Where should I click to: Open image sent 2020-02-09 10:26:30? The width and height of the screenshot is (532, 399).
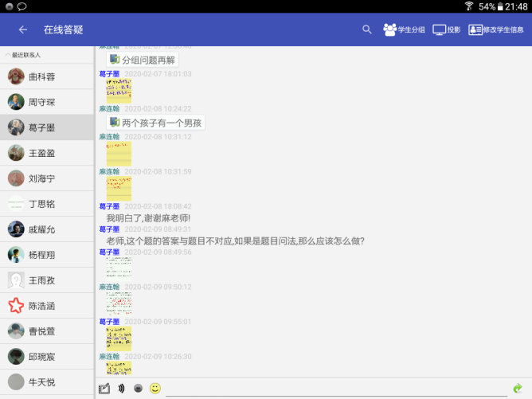[119, 368]
